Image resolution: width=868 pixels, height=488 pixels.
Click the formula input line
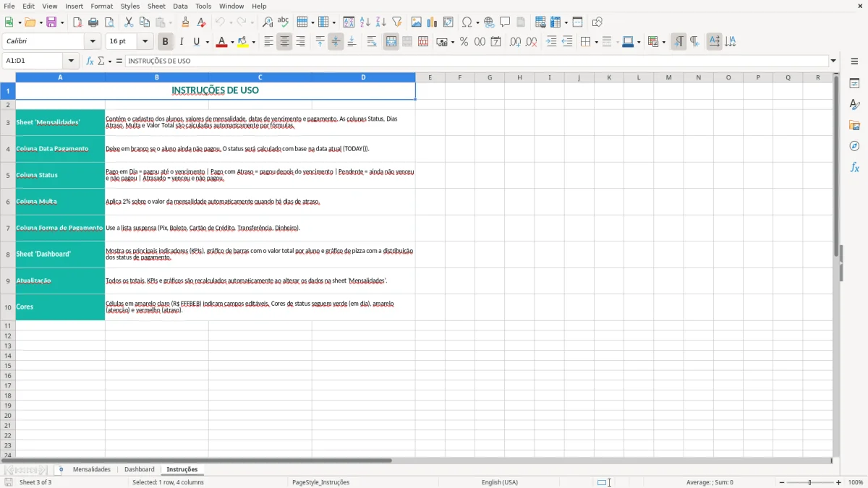pyautogui.click(x=477, y=61)
